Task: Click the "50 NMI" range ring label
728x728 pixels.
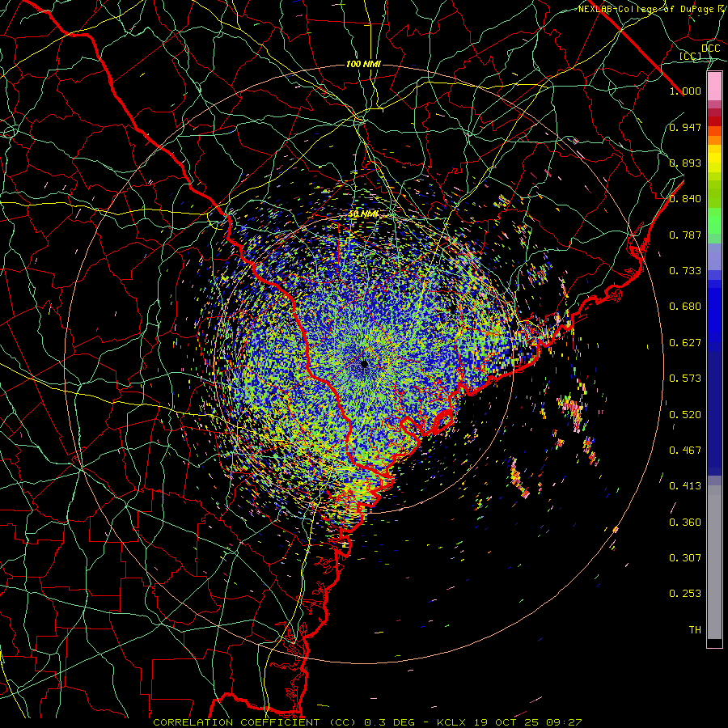Action: pyautogui.click(x=363, y=214)
